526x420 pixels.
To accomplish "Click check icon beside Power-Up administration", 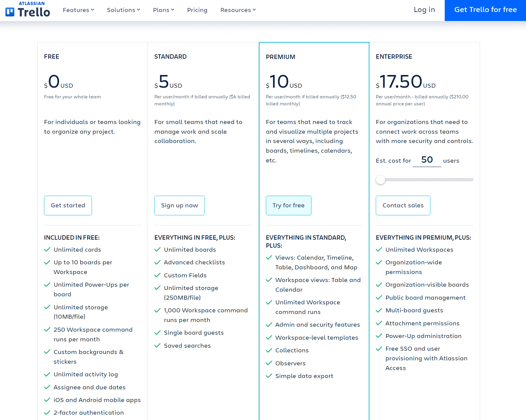I will point(379,336).
